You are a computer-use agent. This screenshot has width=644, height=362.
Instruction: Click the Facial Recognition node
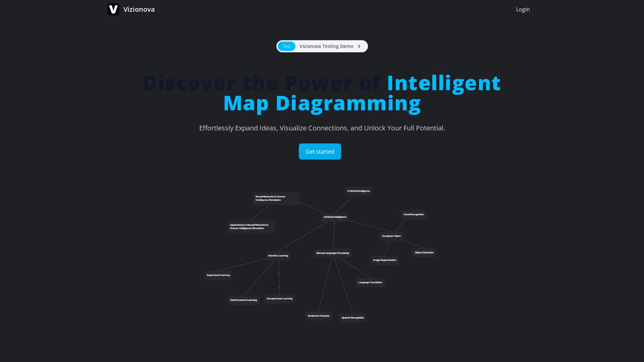414,215
